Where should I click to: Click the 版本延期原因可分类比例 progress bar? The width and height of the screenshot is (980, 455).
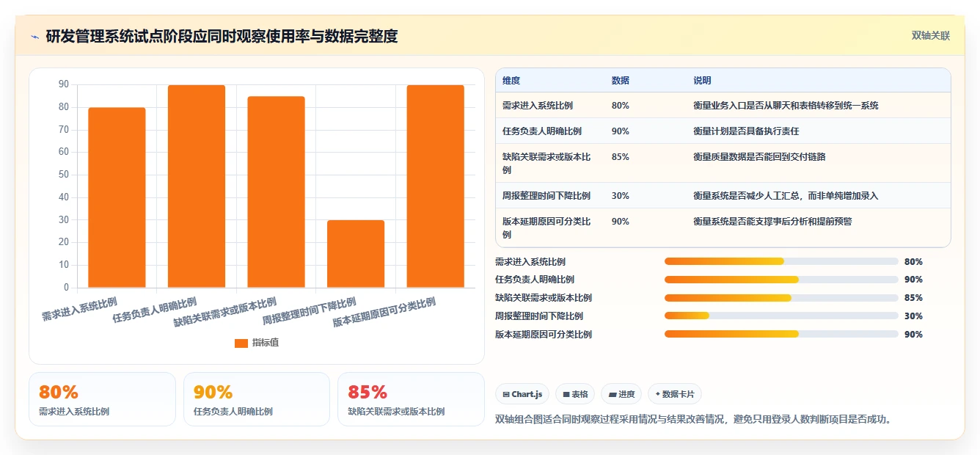[781, 334]
